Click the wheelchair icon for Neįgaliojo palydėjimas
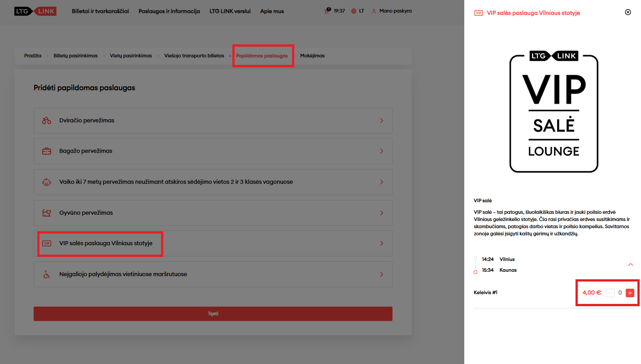The width and height of the screenshot is (641, 364). (x=47, y=274)
